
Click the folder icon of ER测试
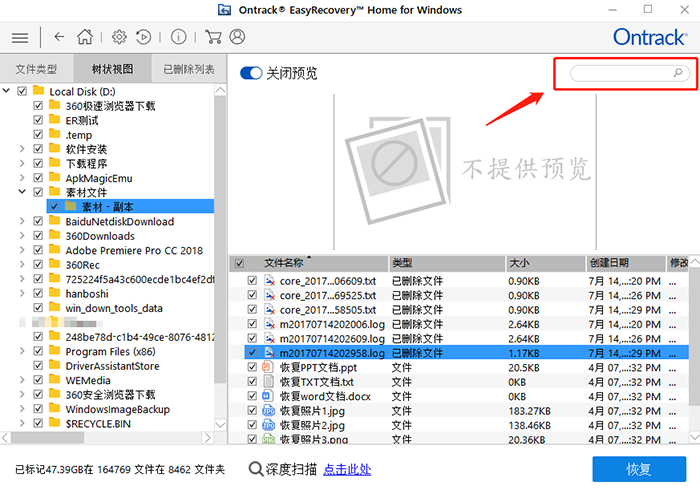point(54,119)
